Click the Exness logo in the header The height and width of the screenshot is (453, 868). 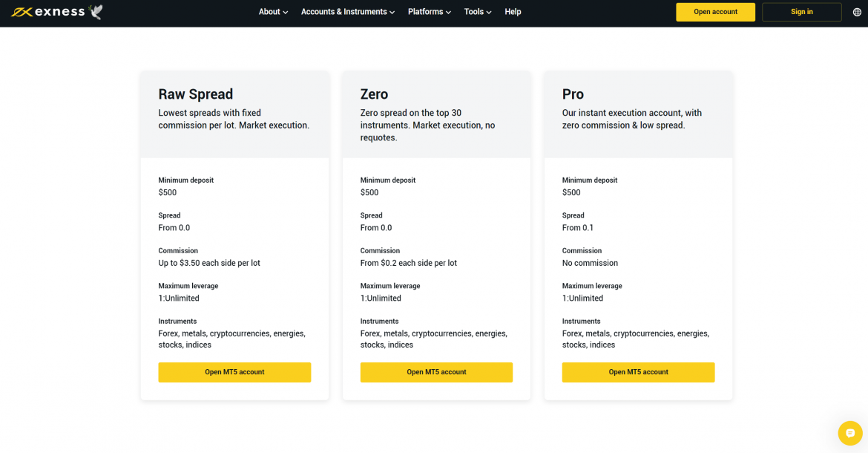click(x=47, y=12)
